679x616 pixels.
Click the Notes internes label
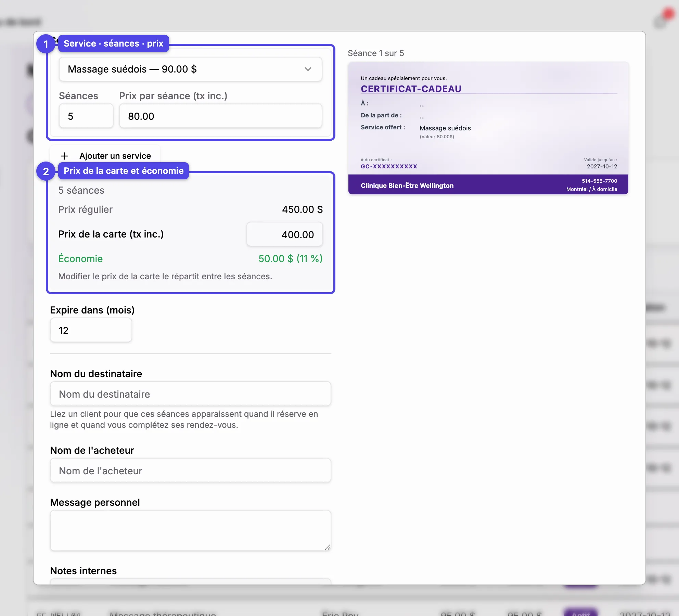(83, 571)
